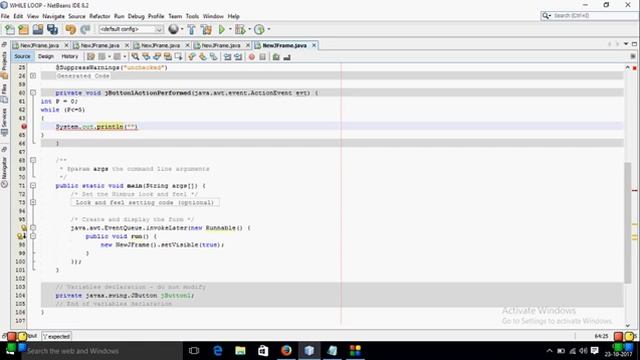Click the Open Project toolbar icon
This screenshot has height=360, width=640.
pyautogui.click(x=38, y=29)
